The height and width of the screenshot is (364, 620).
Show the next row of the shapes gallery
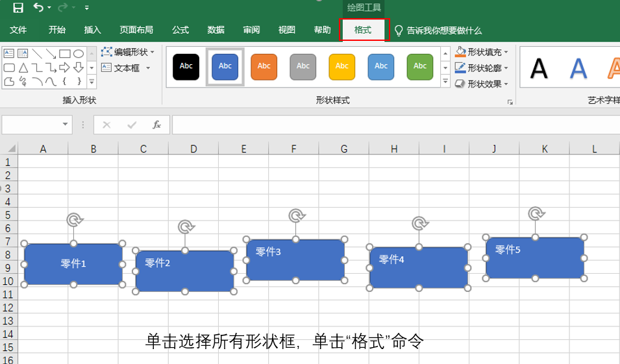(92, 67)
